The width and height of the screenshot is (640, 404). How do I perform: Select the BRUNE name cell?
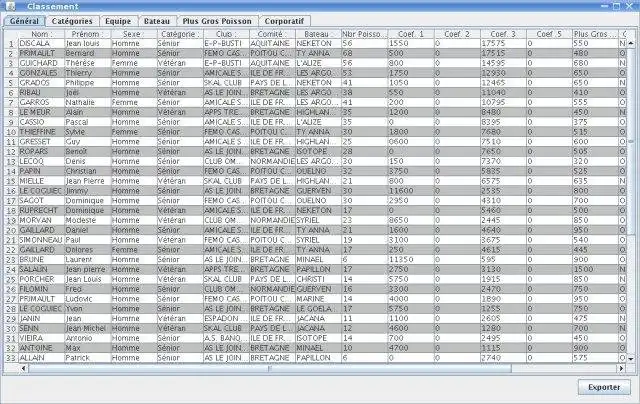pyautogui.click(x=41, y=259)
